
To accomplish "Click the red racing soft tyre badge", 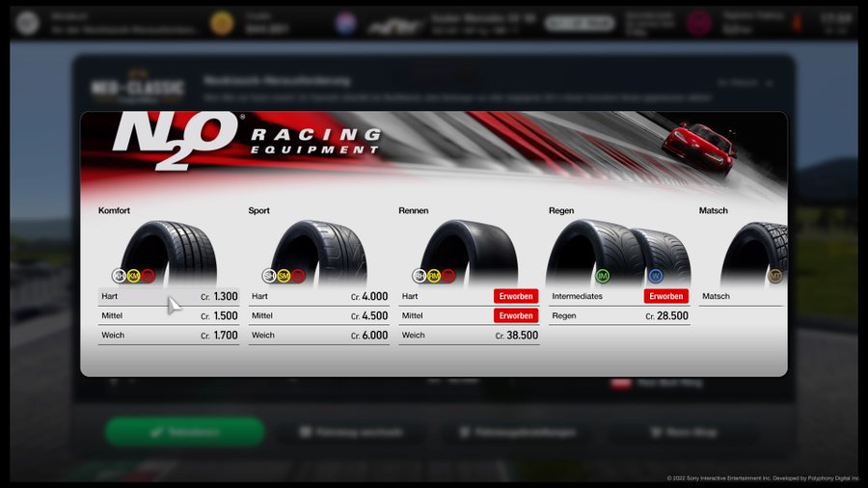I will (448, 276).
